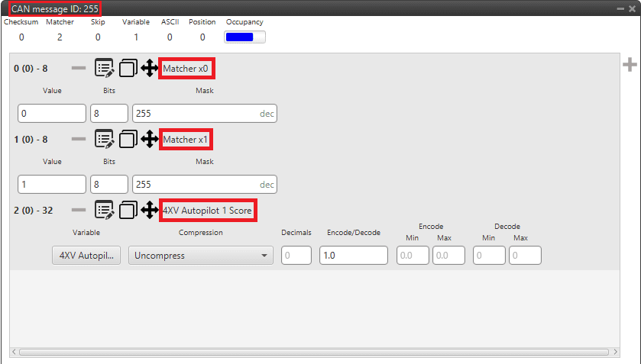Viewport: 641px width, 364px height.
Task: Open edit icon for Matcher x1
Action: pyautogui.click(x=105, y=140)
